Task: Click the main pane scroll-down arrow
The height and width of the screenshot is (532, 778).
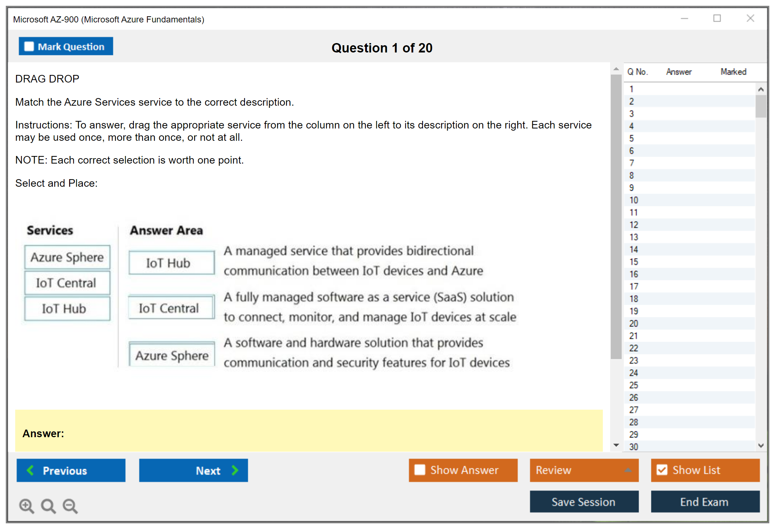Action: pos(616,445)
